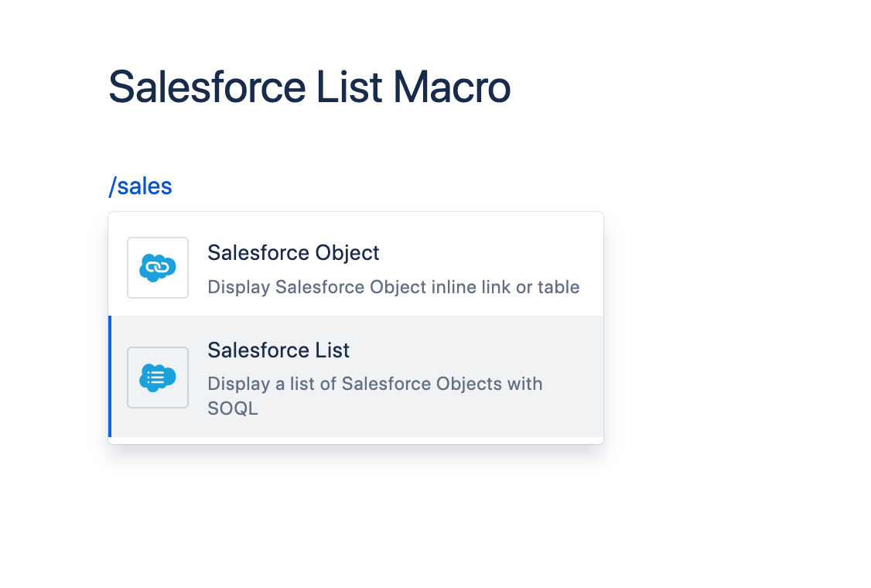
Task: Click the "Display a list of Salesforce Objects" description
Action: pyautogui.click(x=374, y=384)
